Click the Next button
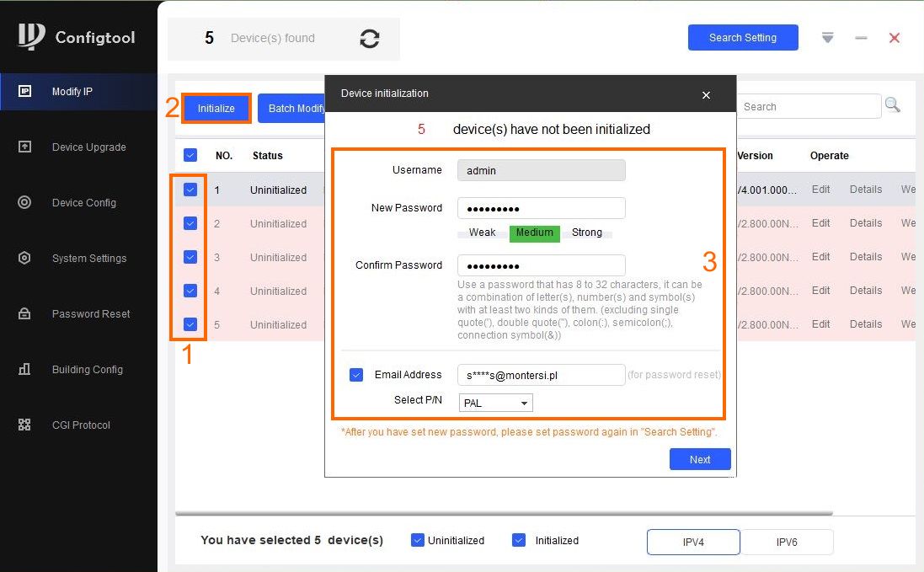Image resolution: width=924 pixels, height=572 pixels. click(699, 459)
